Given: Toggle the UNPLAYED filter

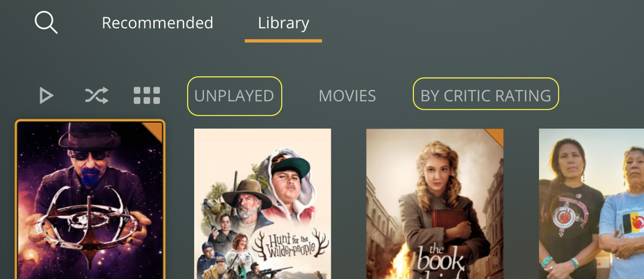Looking at the screenshot, I should click(234, 96).
